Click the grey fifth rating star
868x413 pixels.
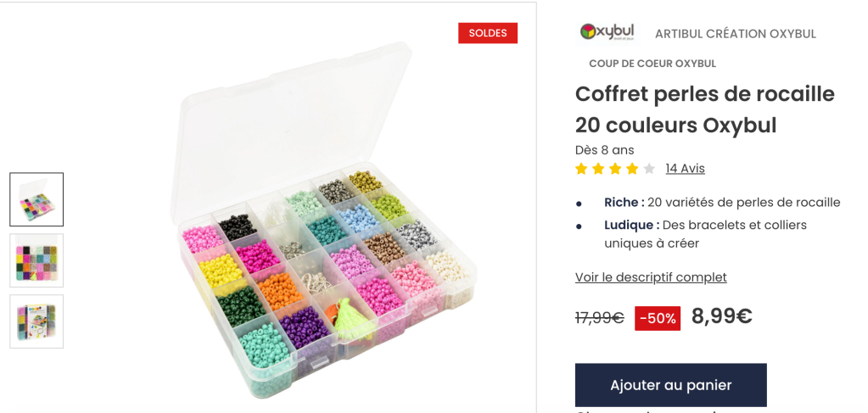[x=649, y=169]
